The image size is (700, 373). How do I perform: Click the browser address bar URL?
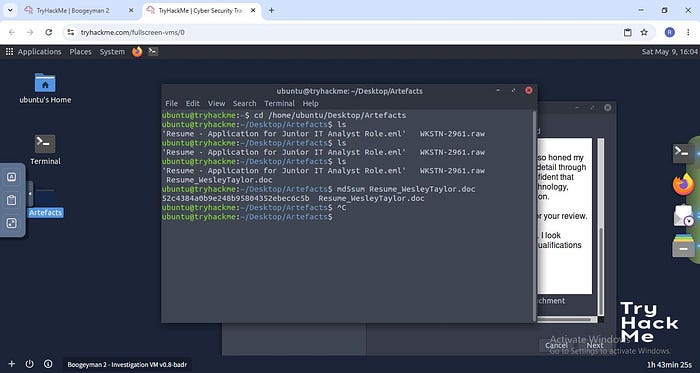[133, 33]
